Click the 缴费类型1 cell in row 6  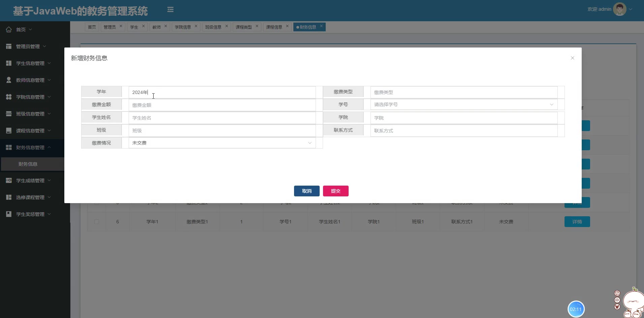tap(197, 222)
